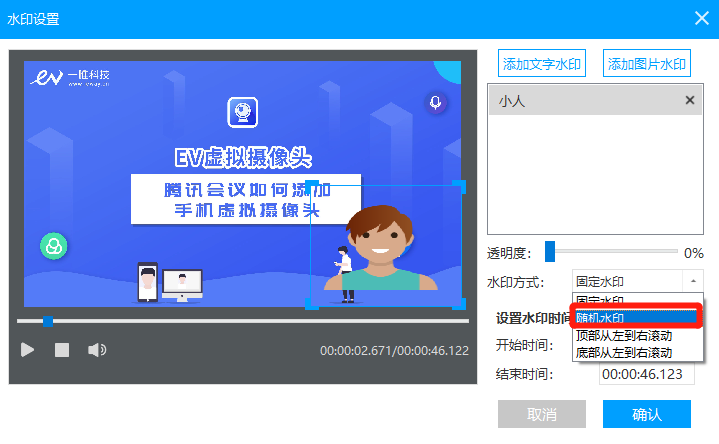Select the 小人 watermark list item
Screen dimensions: 719x444
[595, 100]
